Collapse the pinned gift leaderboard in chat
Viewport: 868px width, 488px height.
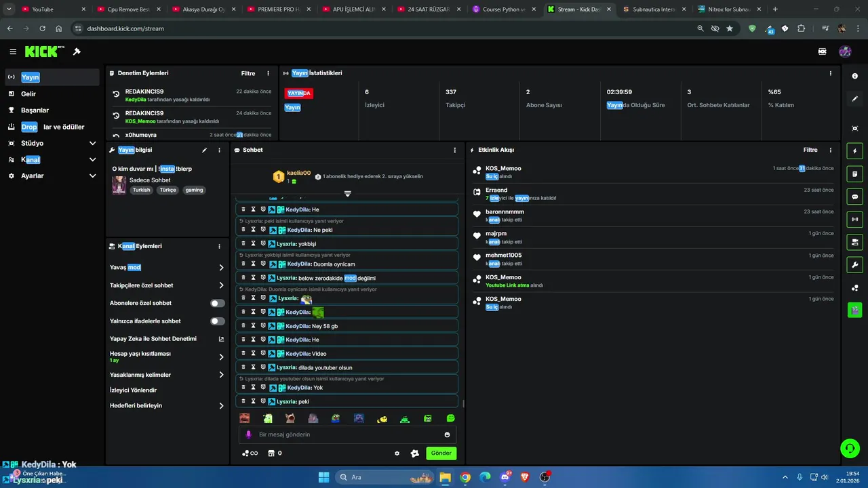(x=347, y=194)
